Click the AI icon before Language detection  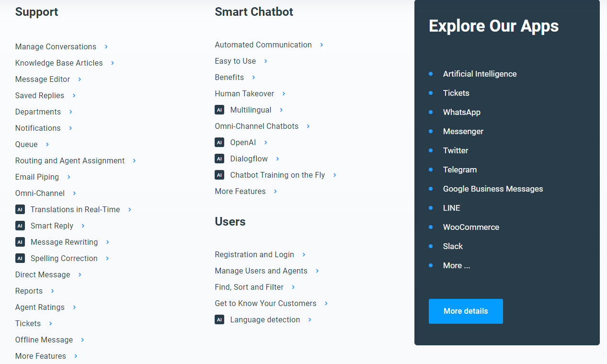click(x=219, y=319)
